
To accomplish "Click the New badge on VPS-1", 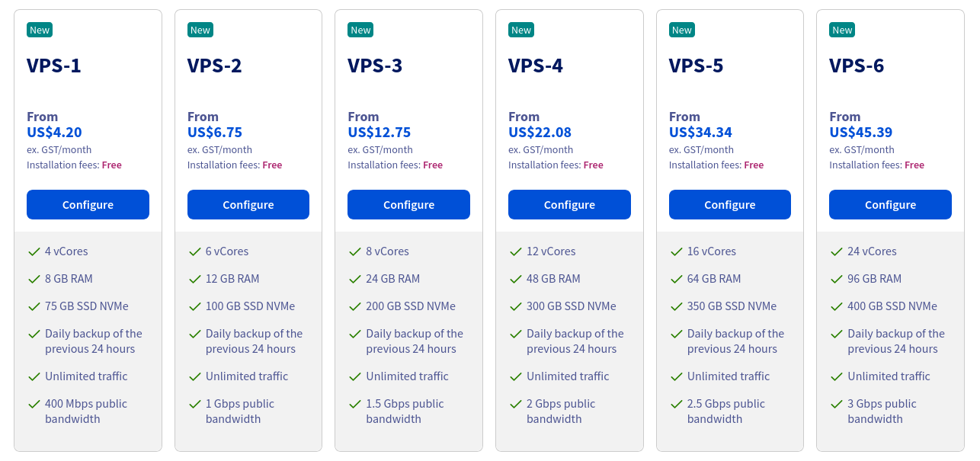I will (40, 30).
